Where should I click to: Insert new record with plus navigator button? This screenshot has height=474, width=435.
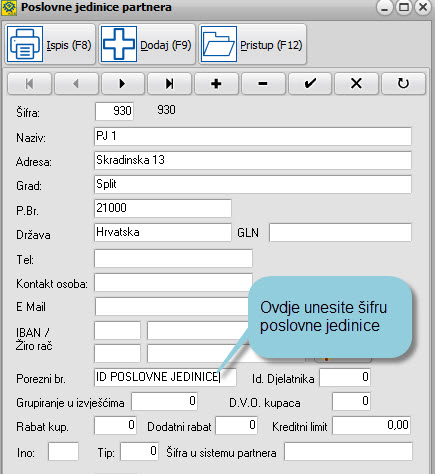tap(216, 84)
